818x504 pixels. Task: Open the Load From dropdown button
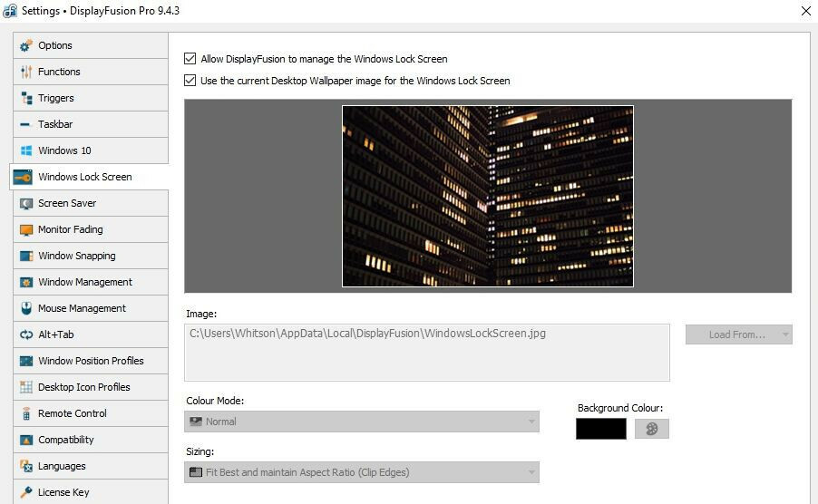(738, 334)
